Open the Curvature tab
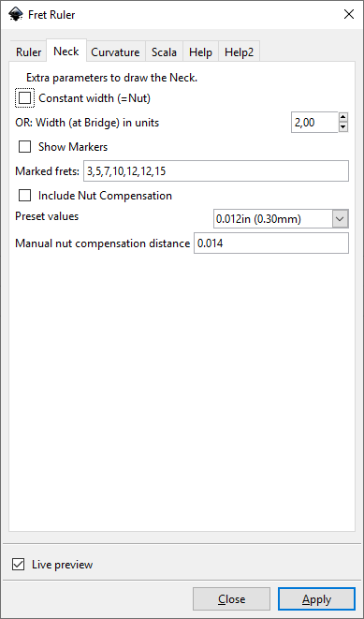 [115, 52]
